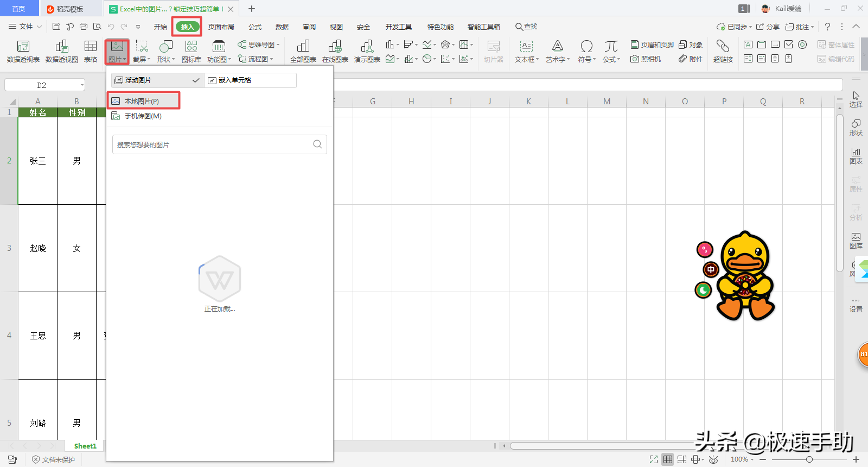
Task: Insert a 超链接 hyperlink
Action: point(723,52)
